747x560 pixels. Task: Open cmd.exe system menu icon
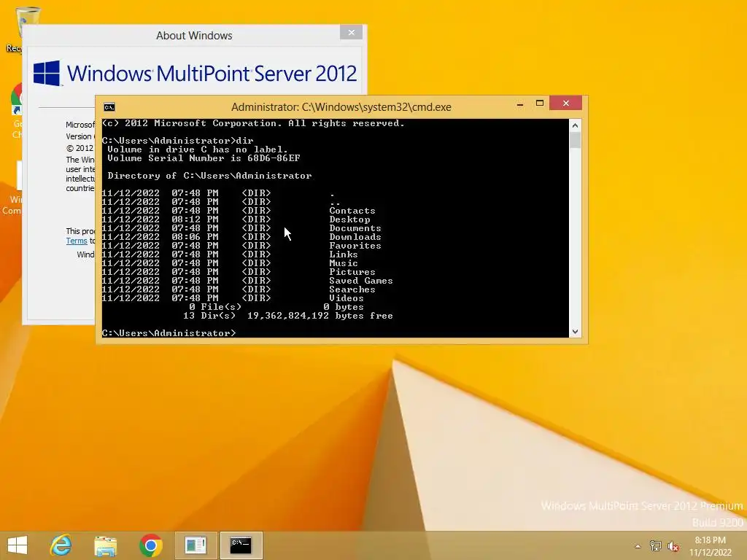109,107
